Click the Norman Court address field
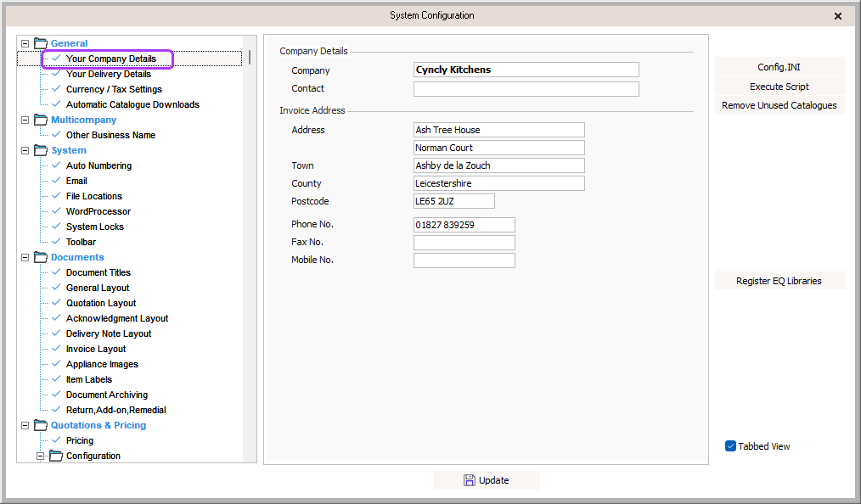The image size is (861, 504). click(x=499, y=148)
